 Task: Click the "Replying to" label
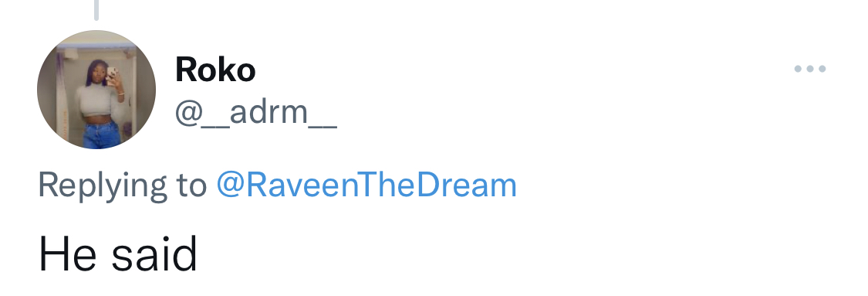point(123,185)
